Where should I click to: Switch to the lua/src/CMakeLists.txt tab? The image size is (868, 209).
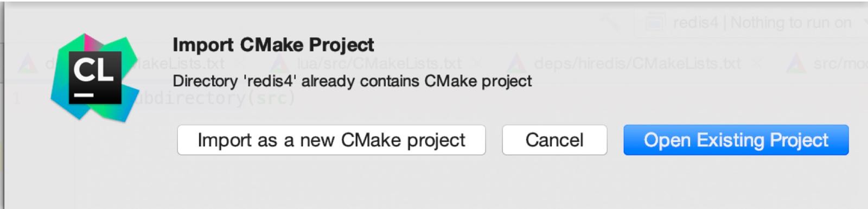click(x=379, y=64)
